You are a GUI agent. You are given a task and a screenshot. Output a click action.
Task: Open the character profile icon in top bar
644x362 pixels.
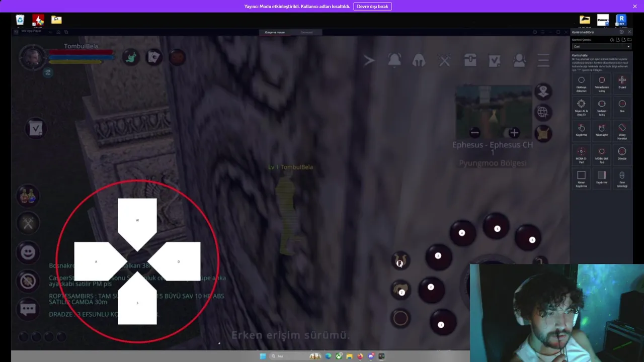pyautogui.click(x=519, y=61)
